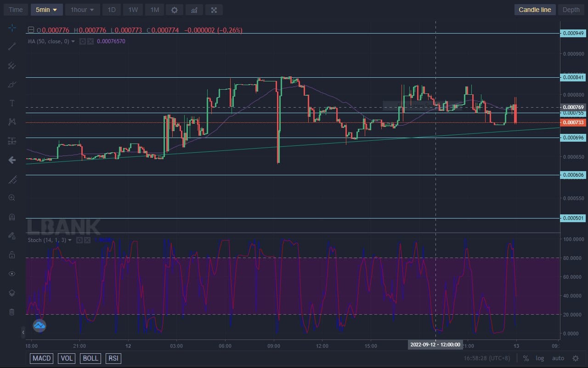The height and width of the screenshot is (368, 588).
Task: Expand MA (50, close, 0) indicator dropdown
Action: click(73, 41)
